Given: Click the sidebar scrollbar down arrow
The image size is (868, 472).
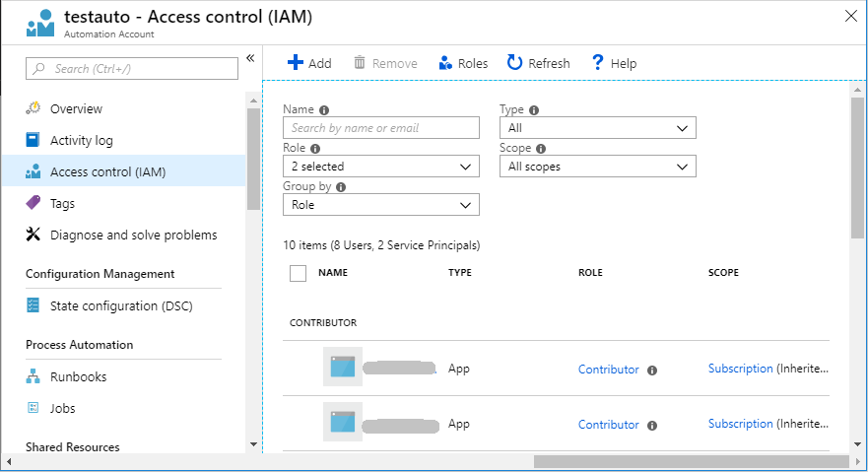Looking at the screenshot, I should (x=253, y=443).
